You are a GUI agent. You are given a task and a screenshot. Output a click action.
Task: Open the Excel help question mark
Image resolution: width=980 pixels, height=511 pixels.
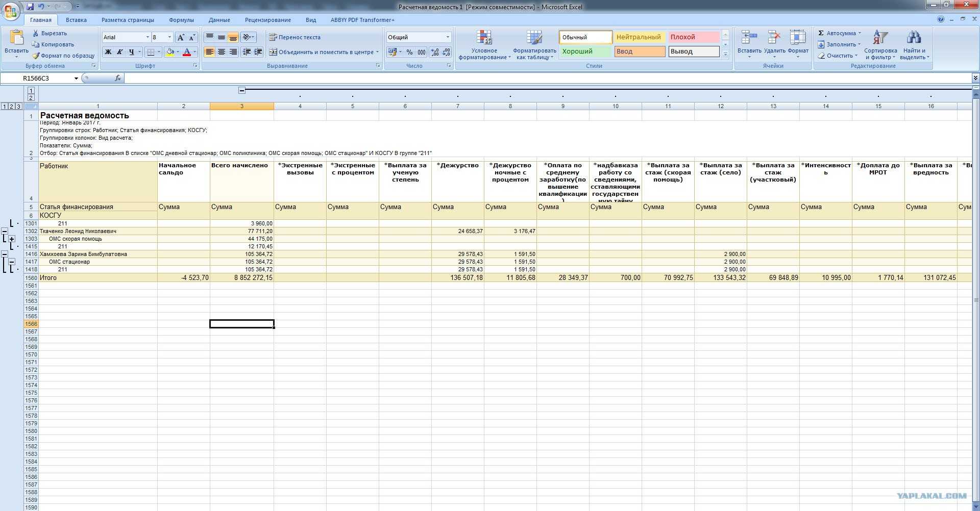pos(941,19)
